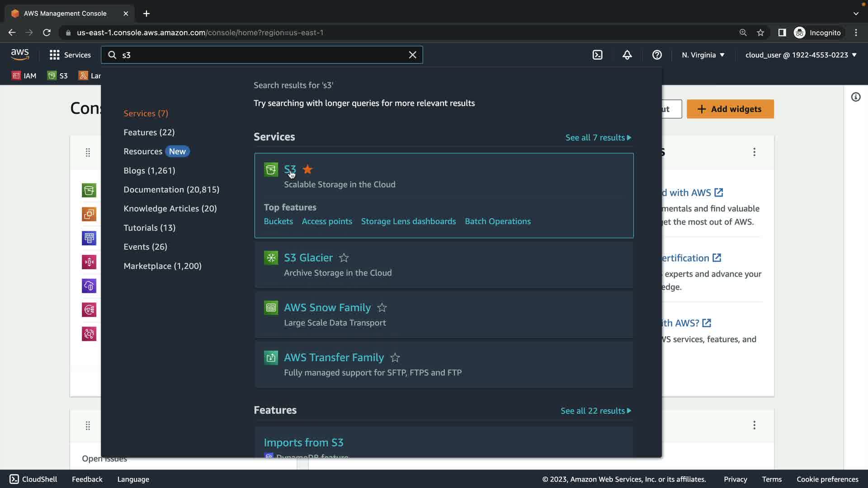Viewport: 868px width, 488px height.
Task: Click the S3 Glacier service icon
Action: pos(271,258)
